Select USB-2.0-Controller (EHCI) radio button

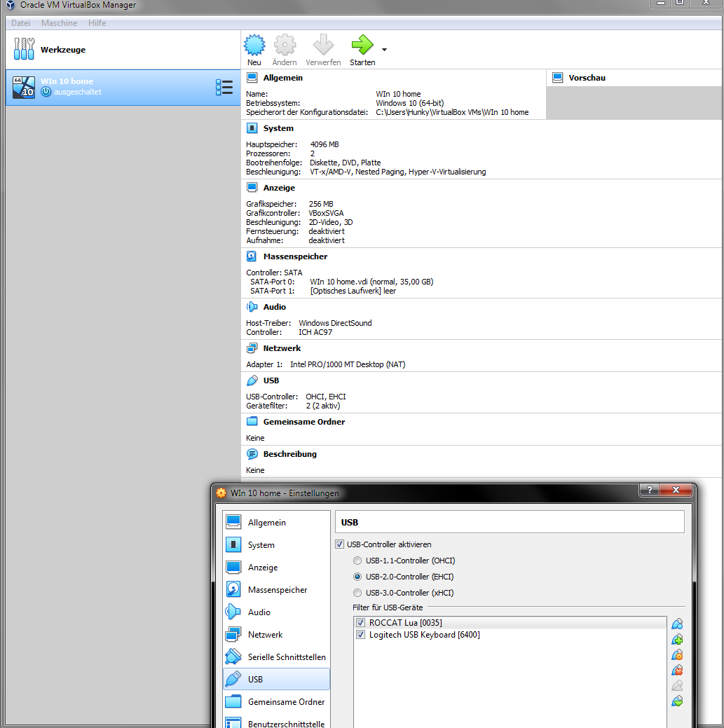(357, 577)
